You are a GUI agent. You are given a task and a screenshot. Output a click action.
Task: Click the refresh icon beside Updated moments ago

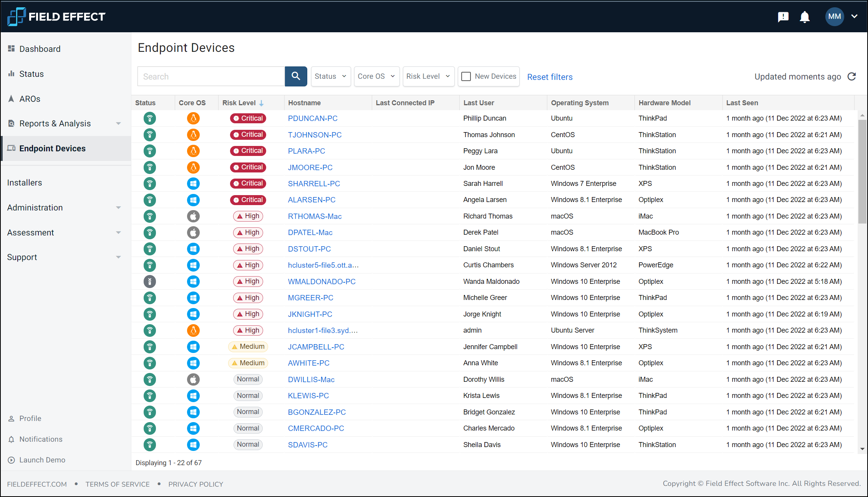pos(851,76)
